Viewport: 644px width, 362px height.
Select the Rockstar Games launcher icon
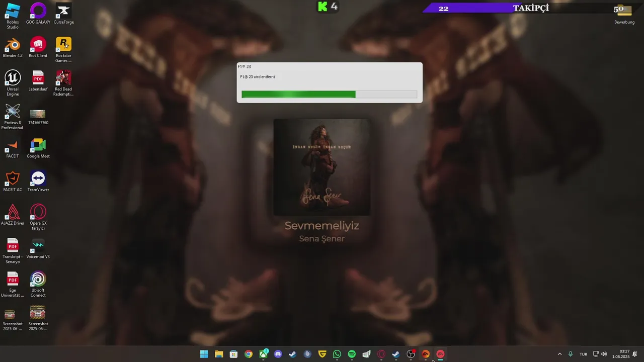coord(63,49)
